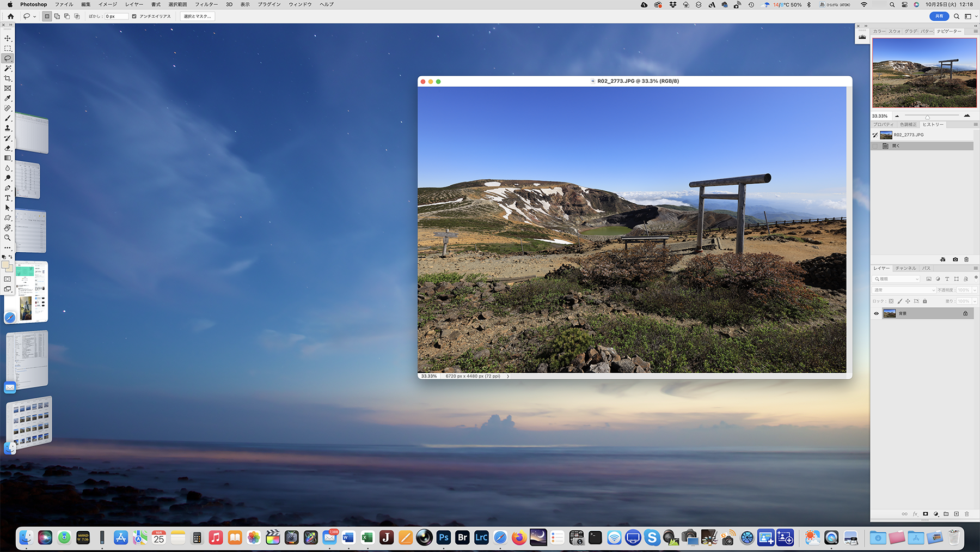The width and height of the screenshot is (980, 552).
Task: Click the ぼかし feather input field
Action: click(116, 16)
